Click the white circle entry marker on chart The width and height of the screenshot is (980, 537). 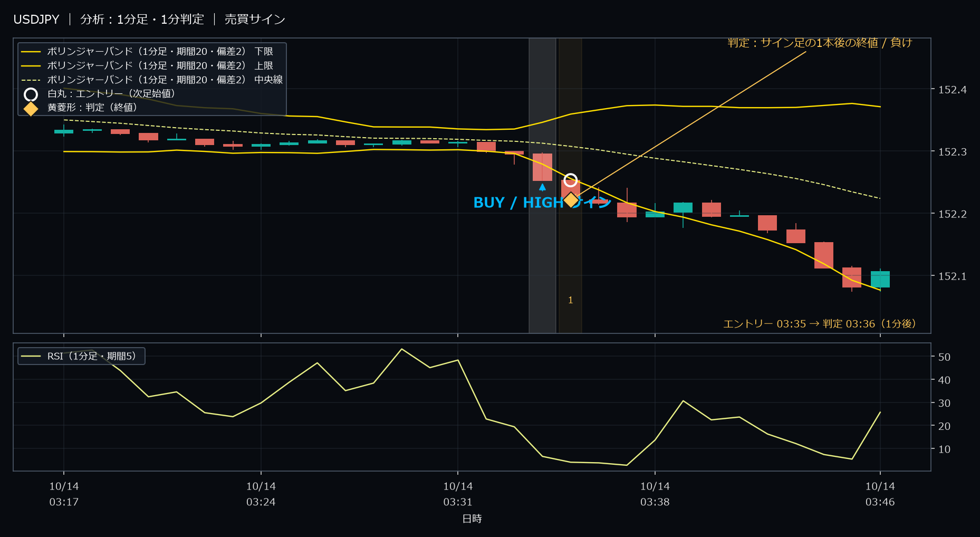pyautogui.click(x=570, y=180)
